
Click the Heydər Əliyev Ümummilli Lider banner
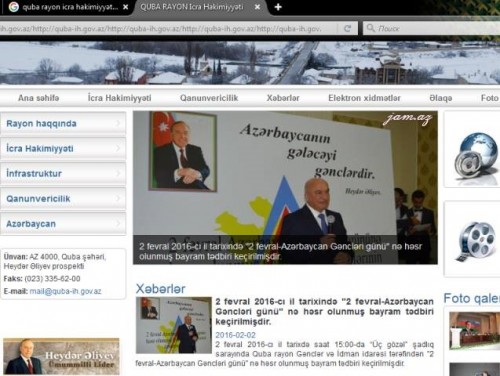(61, 356)
